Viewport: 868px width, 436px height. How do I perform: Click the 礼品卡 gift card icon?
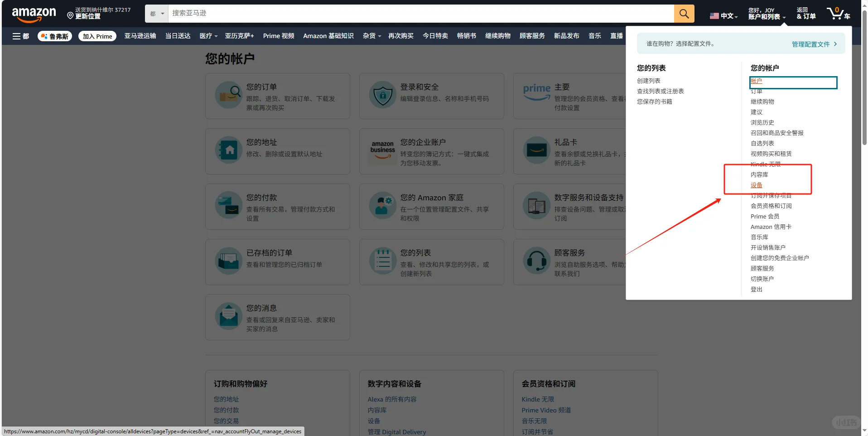click(537, 150)
